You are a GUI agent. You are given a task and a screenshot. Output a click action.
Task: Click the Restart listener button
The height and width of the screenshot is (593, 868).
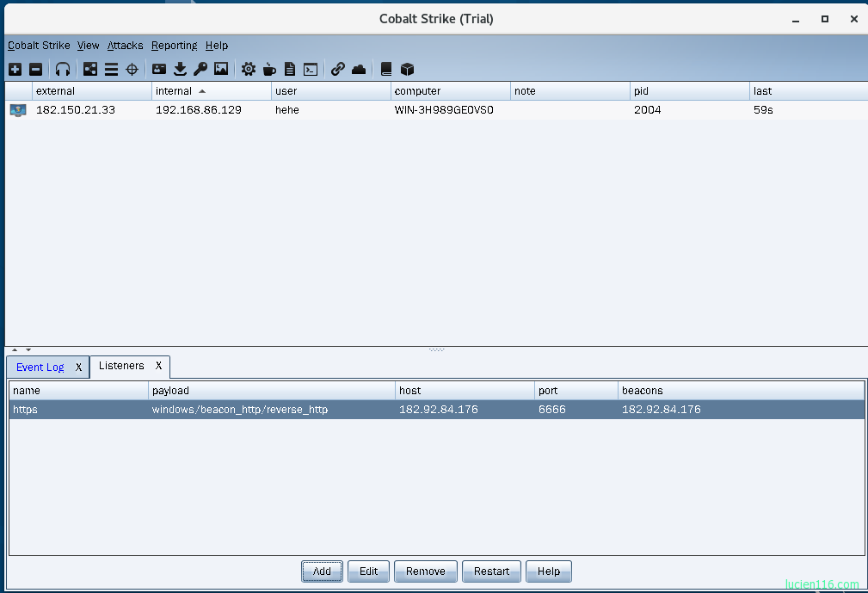(x=491, y=571)
